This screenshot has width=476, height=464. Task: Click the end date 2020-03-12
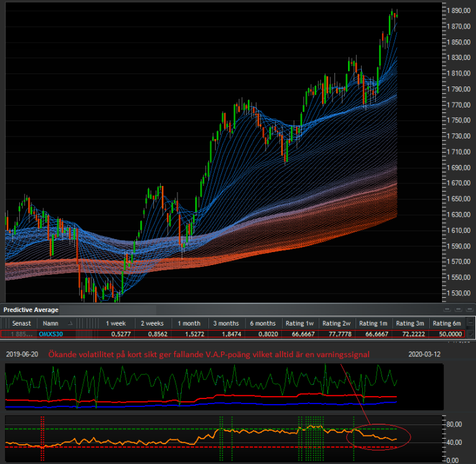coord(424,354)
